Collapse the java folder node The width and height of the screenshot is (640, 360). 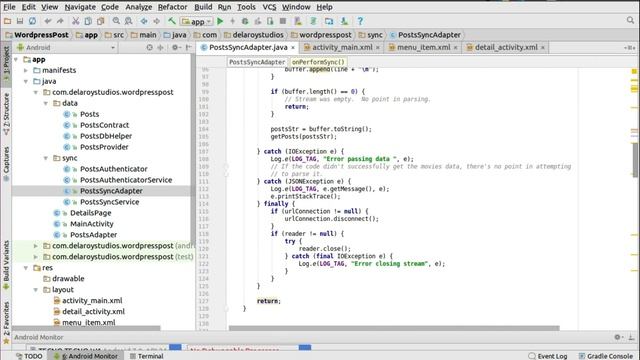tap(26, 82)
